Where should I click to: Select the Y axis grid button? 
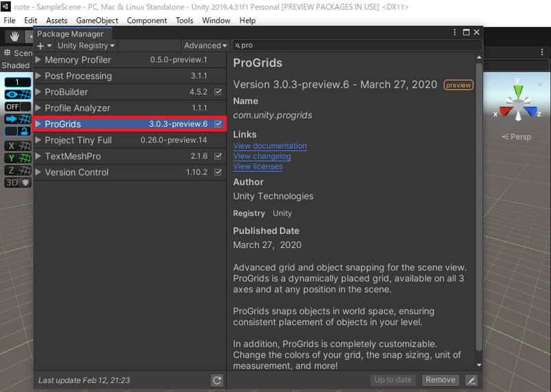coord(18,158)
